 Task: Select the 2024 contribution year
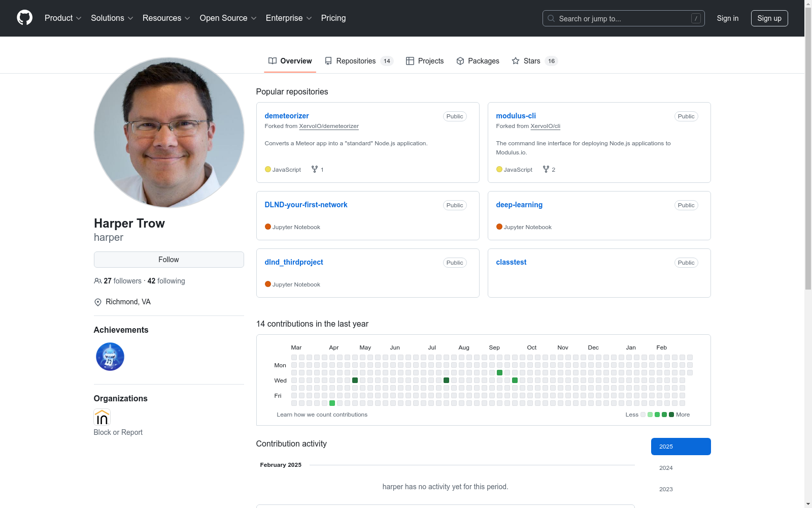click(681, 468)
